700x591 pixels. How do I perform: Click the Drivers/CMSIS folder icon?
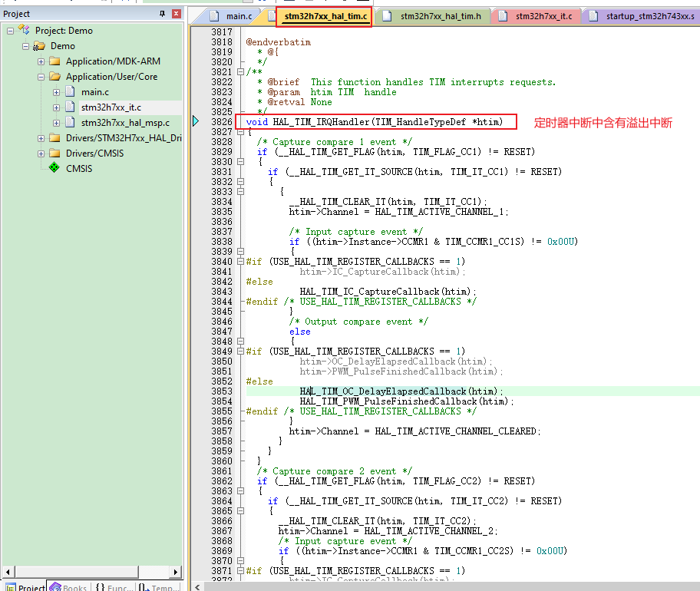click(54, 153)
